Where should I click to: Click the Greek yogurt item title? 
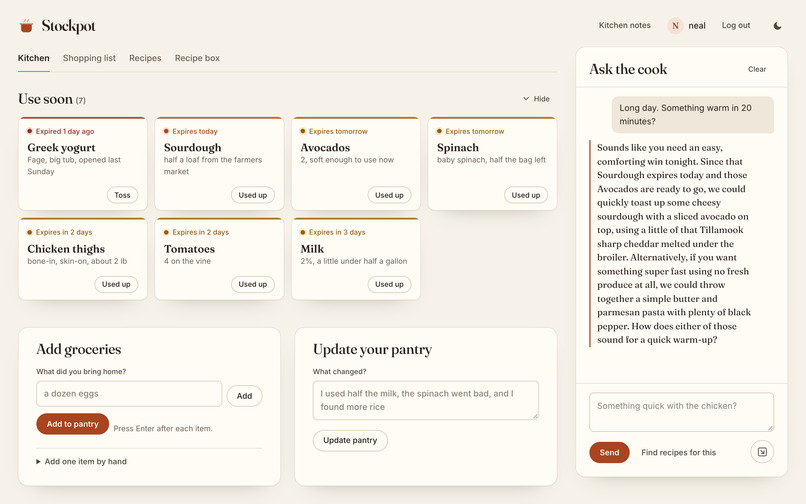click(61, 148)
